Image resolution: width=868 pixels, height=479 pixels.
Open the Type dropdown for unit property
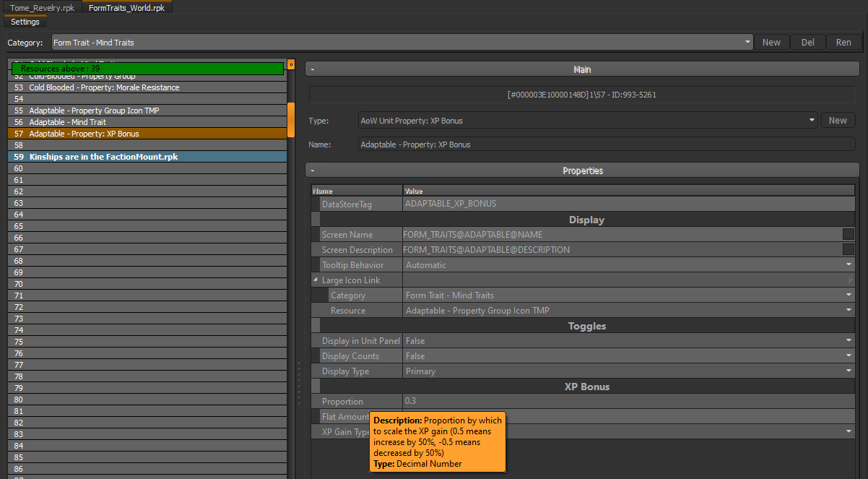tap(812, 121)
